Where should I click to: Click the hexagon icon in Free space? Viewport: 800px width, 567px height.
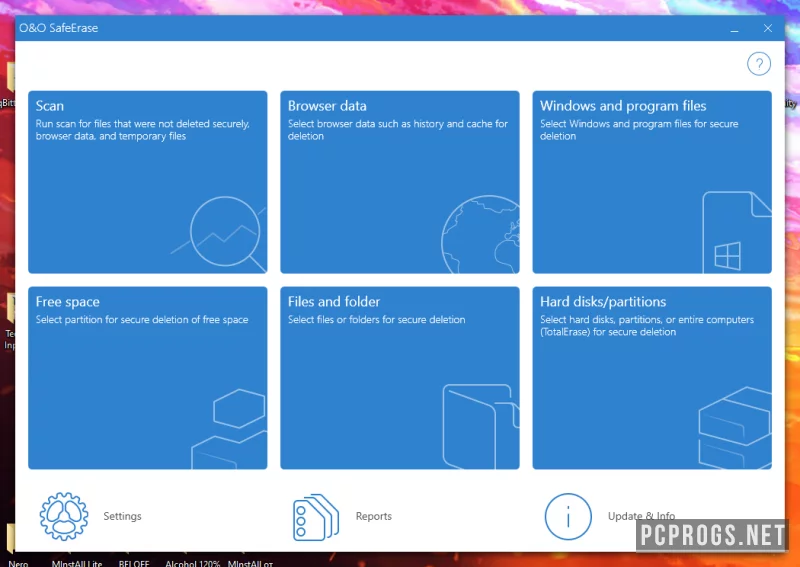coord(239,408)
